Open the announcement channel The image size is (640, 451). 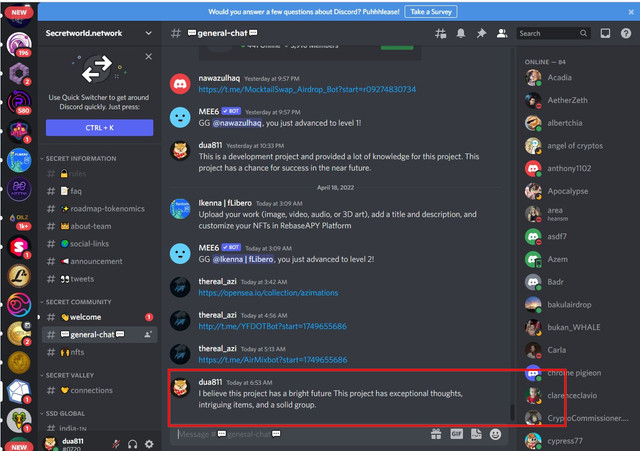(99, 261)
